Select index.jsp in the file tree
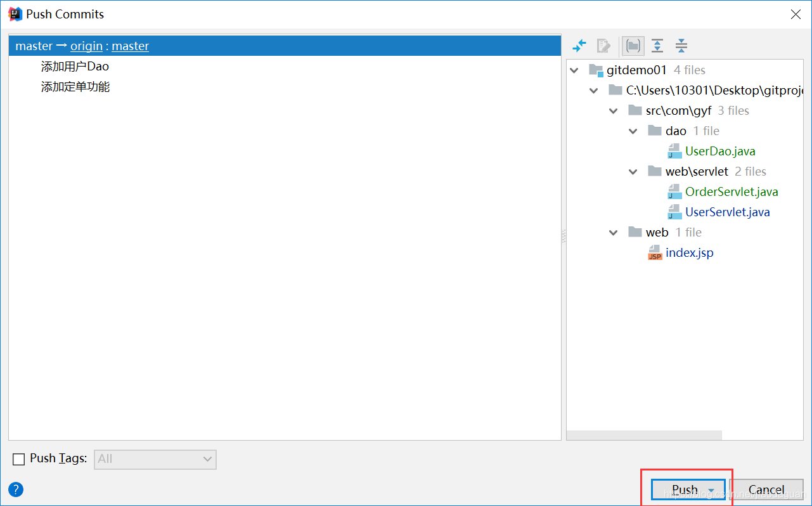The width and height of the screenshot is (812, 506). (x=690, y=253)
